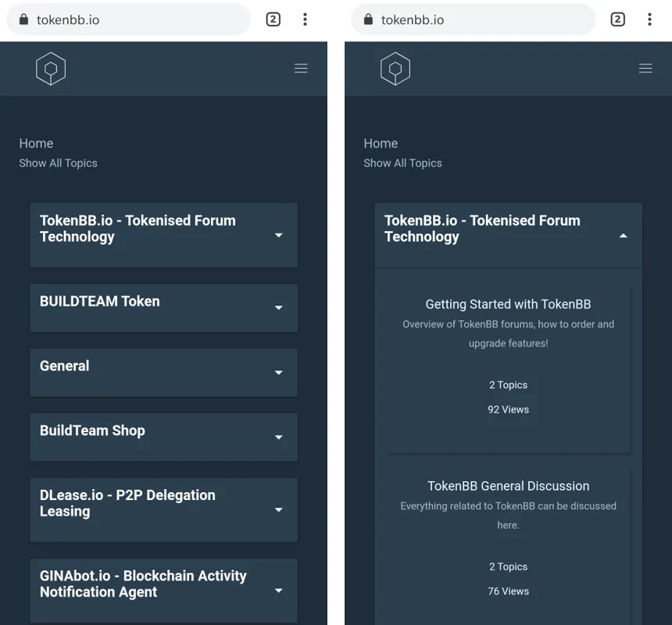This screenshot has width=672, height=625.
Task: Expand the General category
Action: click(x=164, y=373)
